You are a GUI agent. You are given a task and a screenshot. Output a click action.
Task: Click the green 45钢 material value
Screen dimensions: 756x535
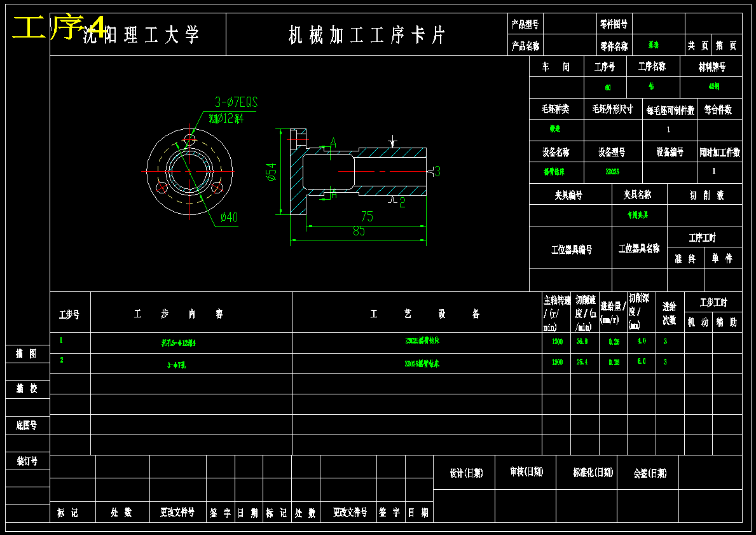point(713,87)
